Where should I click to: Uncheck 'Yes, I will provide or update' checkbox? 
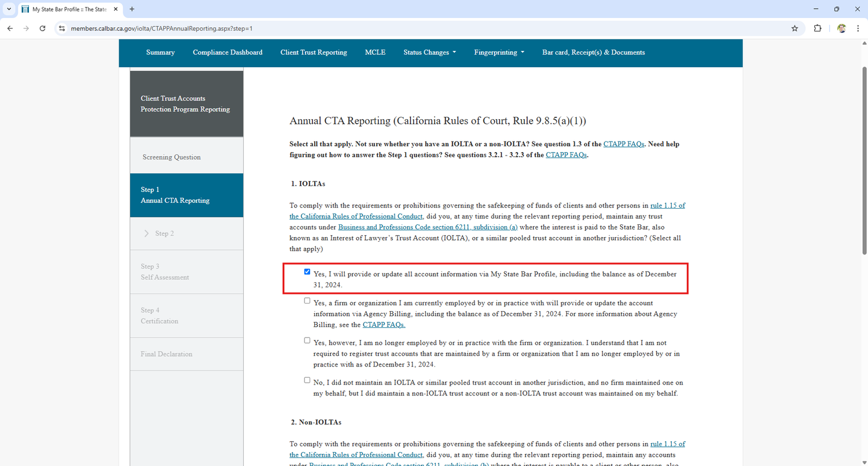[x=307, y=272]
